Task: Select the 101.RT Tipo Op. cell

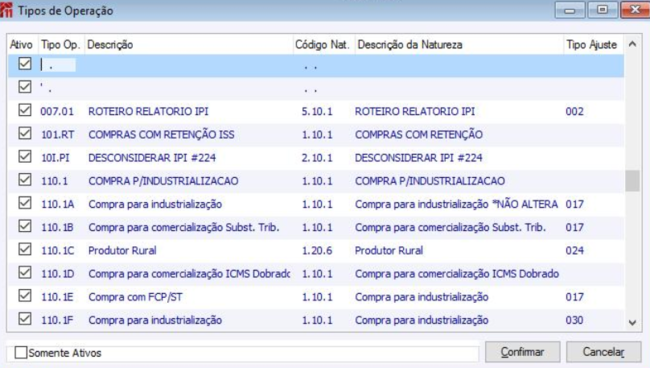Action: [58, 135]
